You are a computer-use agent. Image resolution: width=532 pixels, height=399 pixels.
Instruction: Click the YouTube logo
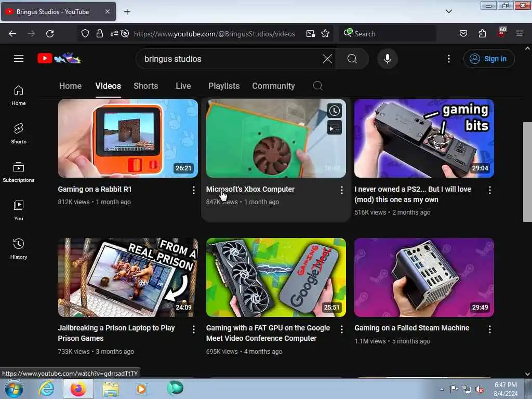59,58
